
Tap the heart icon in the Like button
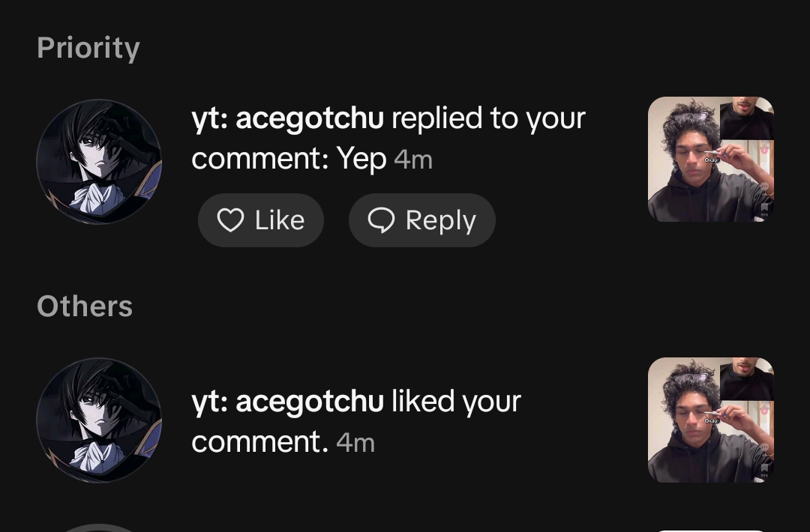click(230, 220)
